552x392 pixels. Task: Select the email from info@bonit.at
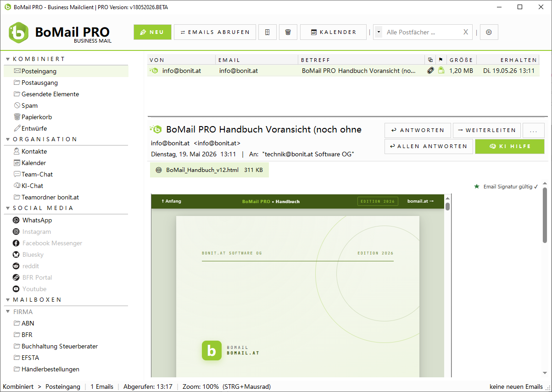click(x=343, y=71)
